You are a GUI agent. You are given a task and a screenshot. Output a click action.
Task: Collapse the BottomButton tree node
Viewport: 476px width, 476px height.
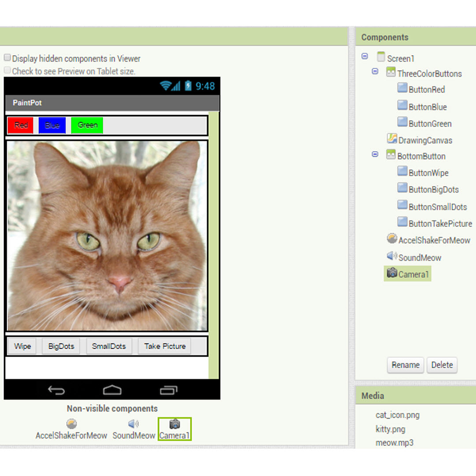375,154
